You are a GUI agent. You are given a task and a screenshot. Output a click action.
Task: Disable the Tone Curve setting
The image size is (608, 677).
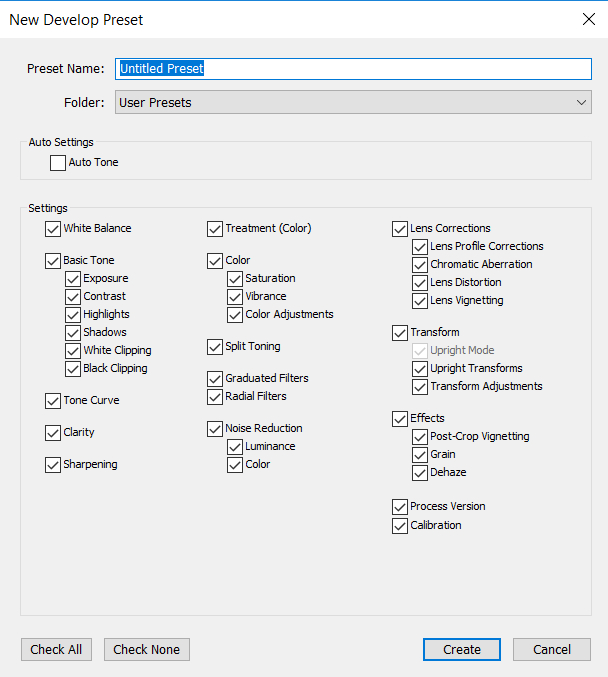click(53, 401)
